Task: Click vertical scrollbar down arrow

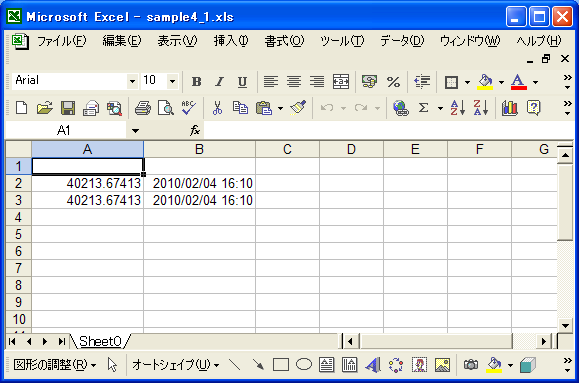Action: pos(565,325)
